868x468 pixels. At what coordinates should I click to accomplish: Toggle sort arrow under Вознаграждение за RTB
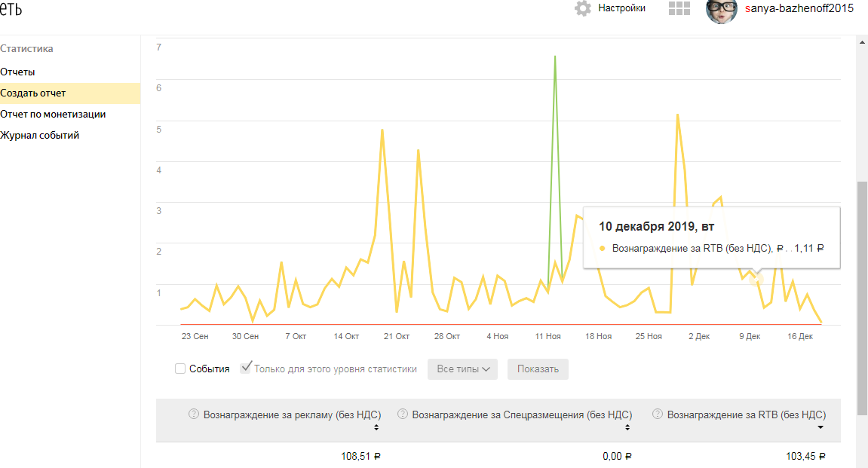pyautogui.click(x=821, y=428)
